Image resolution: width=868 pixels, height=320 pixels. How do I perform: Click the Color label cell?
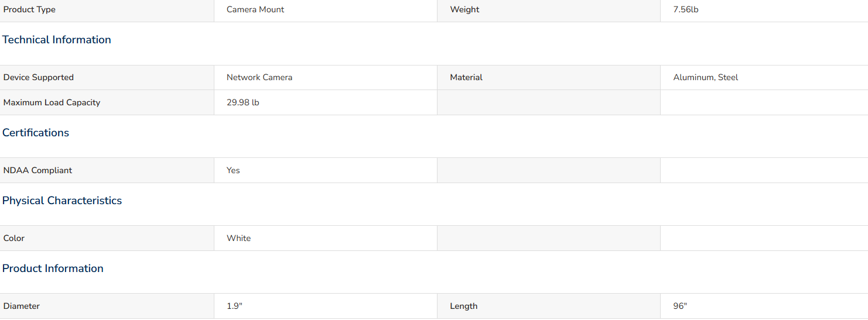[107, 239]
